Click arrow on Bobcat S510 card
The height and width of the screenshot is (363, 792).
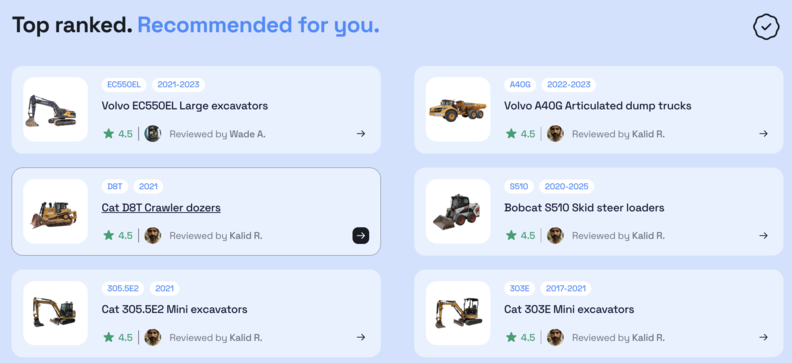pos(763,235)
